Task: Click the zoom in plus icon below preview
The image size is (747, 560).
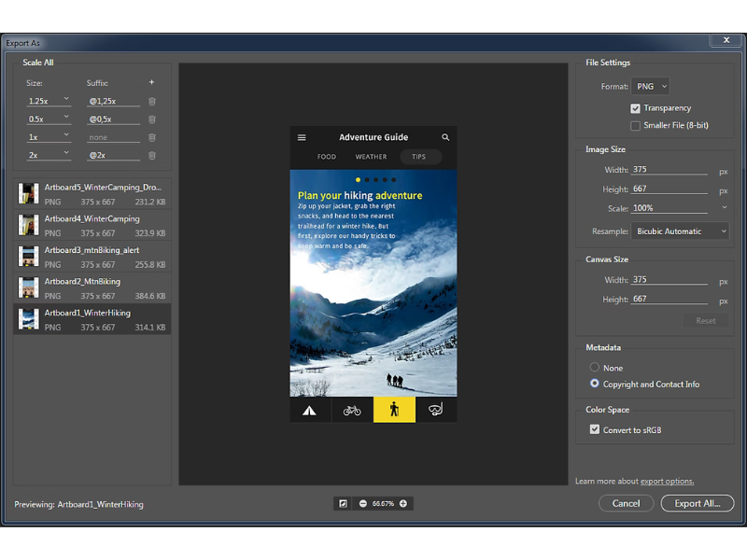Action: [403, 504]
